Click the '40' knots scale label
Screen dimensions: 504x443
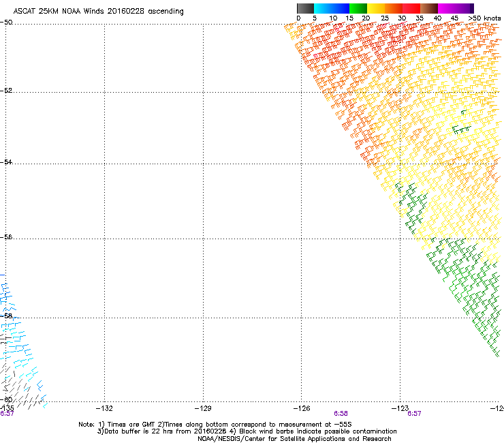pos(437,18)
